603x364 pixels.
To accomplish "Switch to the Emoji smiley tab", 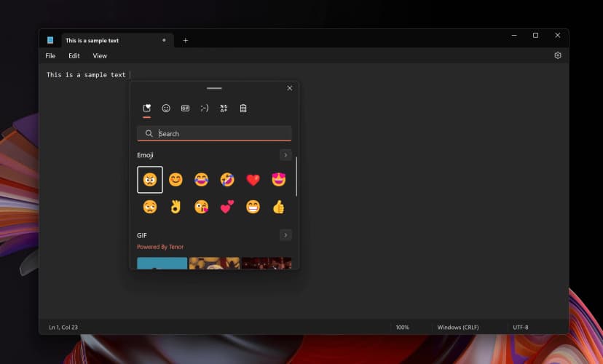I will (x=166, y=108).
